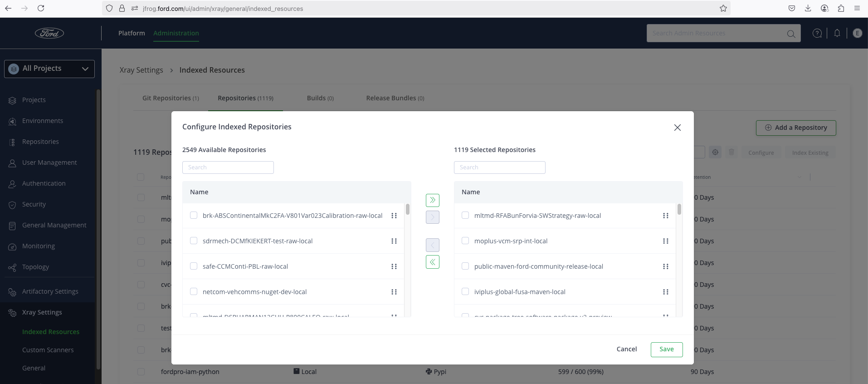
Task: Check iviplus-global-fusa-maven-local checkbox
Action: click(x=465, y=291)
